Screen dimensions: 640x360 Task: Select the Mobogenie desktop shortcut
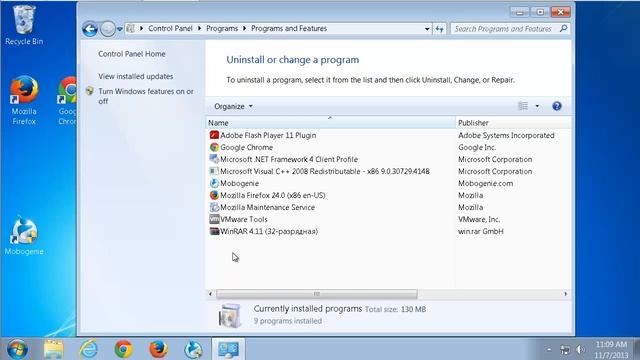tap(24, 236)
